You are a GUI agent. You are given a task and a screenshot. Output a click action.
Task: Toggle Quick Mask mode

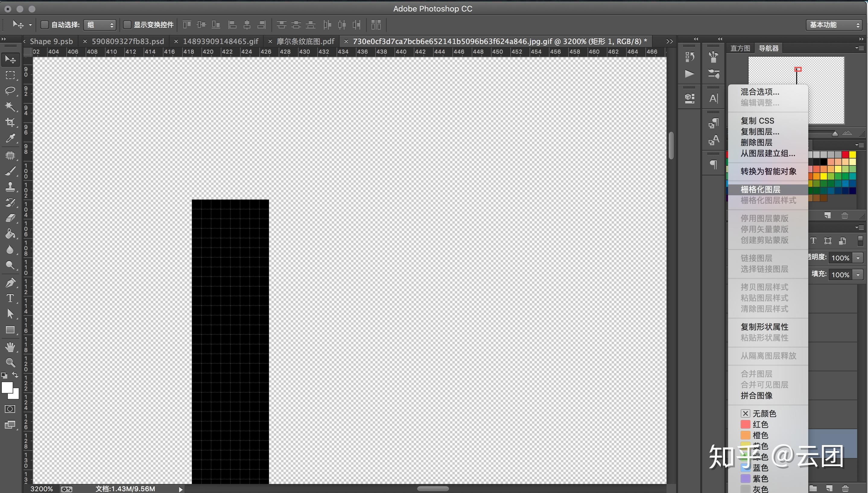point(10,409)
